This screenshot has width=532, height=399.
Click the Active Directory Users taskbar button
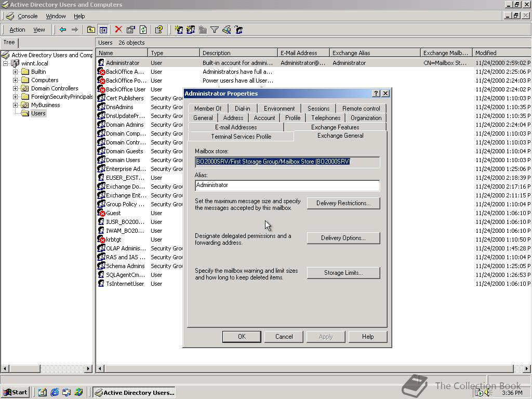[x=135, y=393]
